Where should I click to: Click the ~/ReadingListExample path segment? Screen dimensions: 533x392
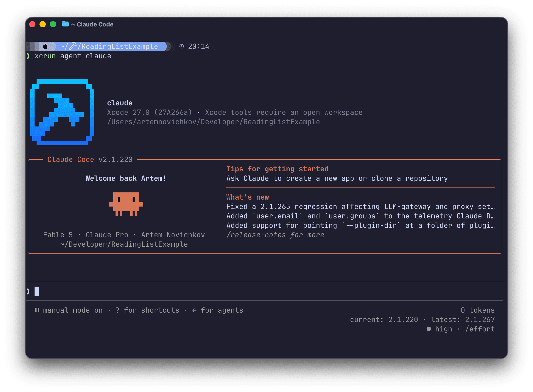point(109,46)
